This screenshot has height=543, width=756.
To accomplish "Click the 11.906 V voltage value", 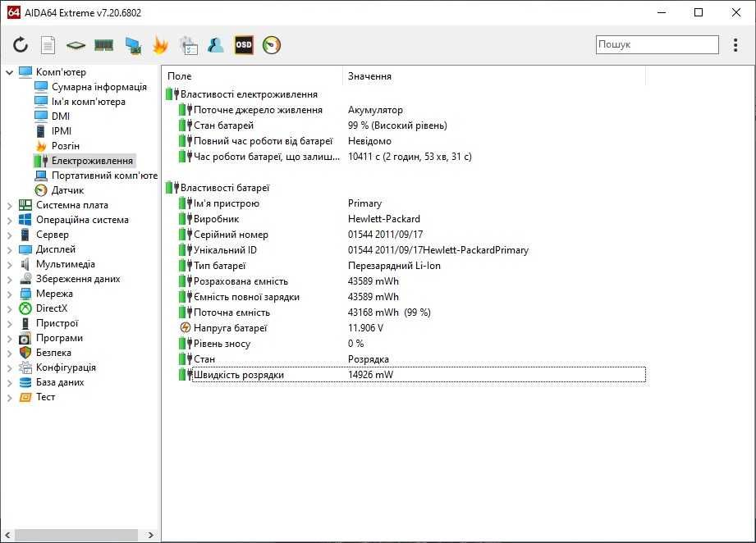I will tap(365, 327).
